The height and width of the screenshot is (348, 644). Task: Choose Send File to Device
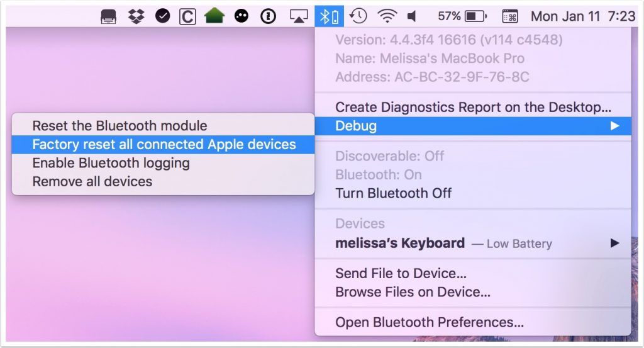pos(401,274)
